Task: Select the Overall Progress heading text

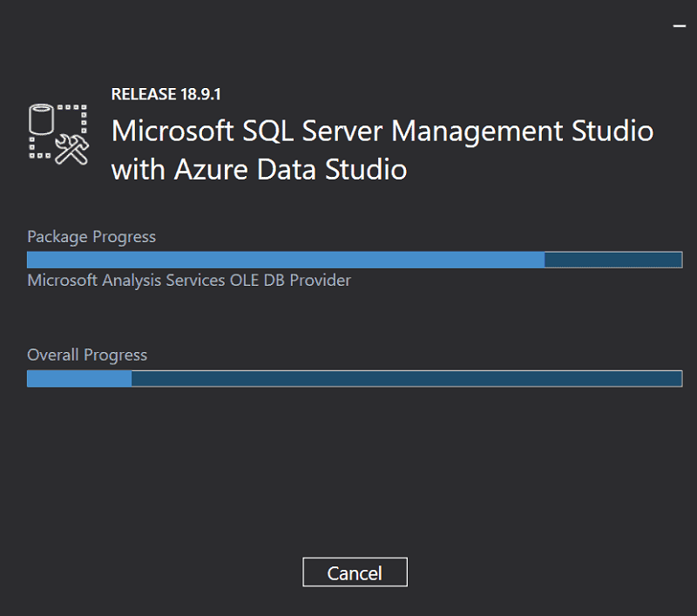Action: coord(87,355)
